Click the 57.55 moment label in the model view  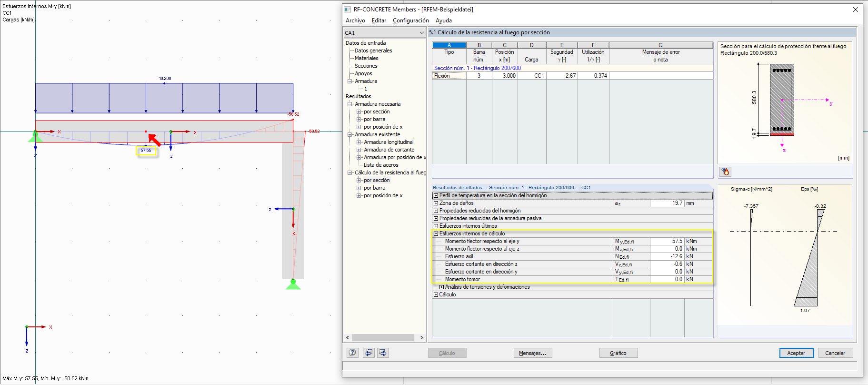coord(146,151)
